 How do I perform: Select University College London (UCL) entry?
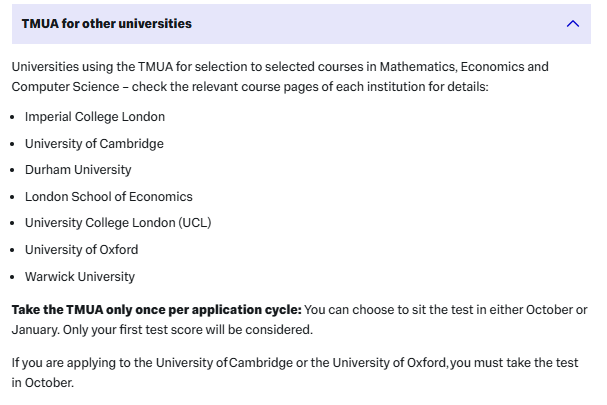[118, 223]
